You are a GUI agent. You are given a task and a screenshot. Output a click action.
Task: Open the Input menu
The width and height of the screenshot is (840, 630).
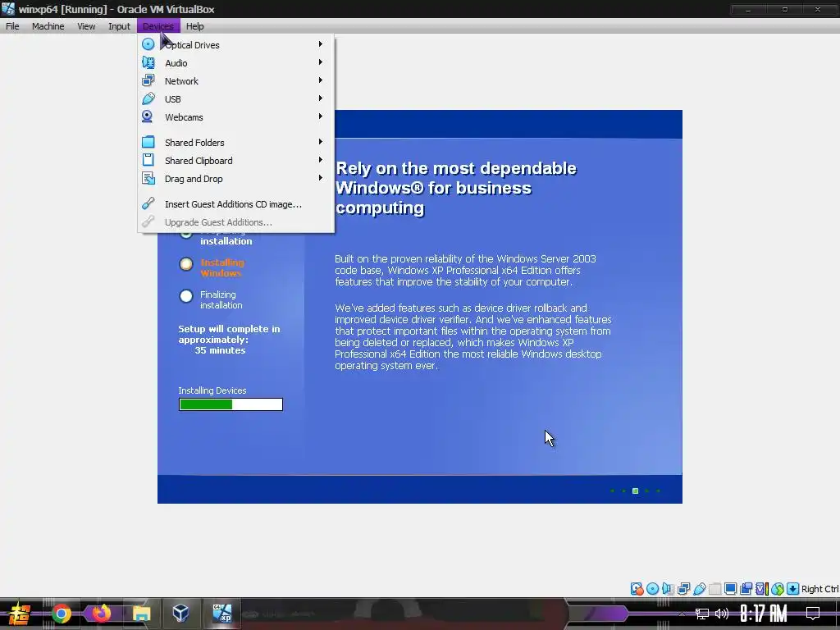pos(119,26)
